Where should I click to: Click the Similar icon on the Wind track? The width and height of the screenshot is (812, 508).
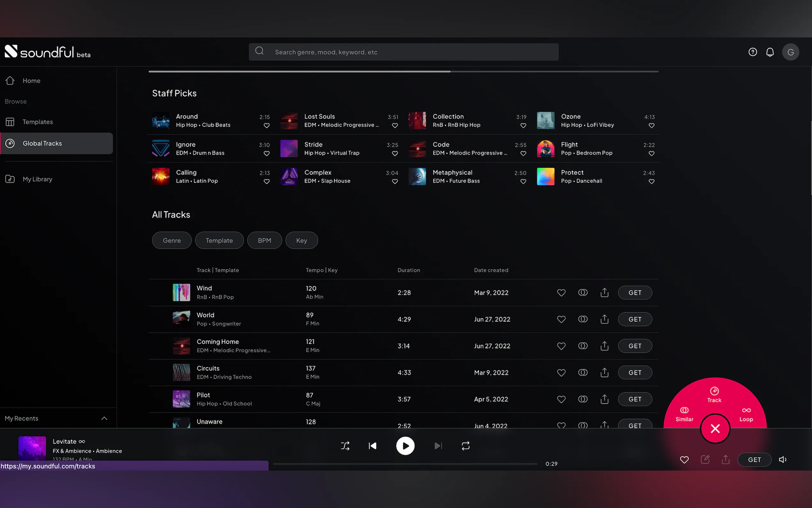pyautogui.click(x=583, y=292)
